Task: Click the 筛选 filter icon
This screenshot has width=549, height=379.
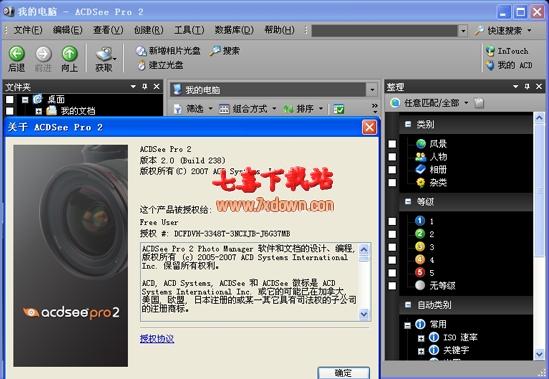Action: pos(178,109)
